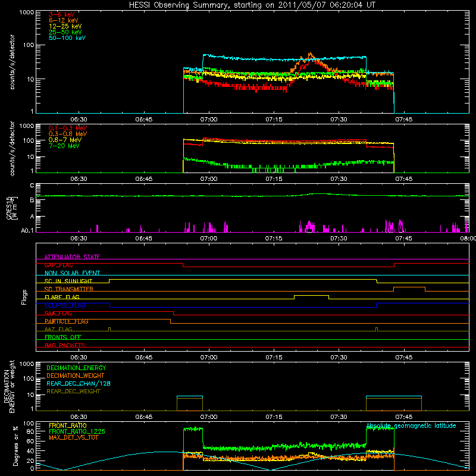Click the 08:00 tick label on GOES panel
The image size is (476, 476).
[468, 239]
